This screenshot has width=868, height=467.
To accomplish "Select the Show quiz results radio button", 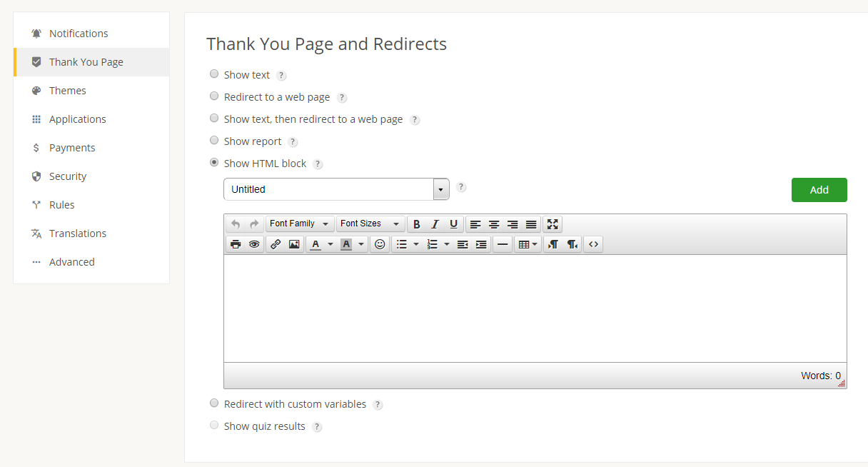I will pyautogui.click(x=214, y=425).
